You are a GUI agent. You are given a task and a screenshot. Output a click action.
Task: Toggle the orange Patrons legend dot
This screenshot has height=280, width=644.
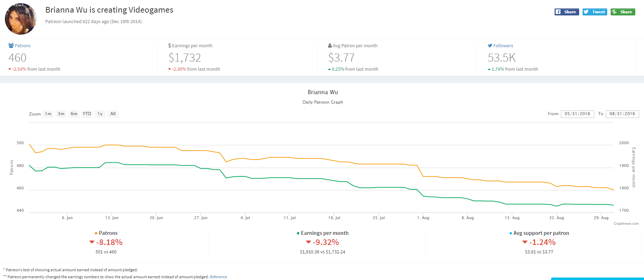click(96, 233)
